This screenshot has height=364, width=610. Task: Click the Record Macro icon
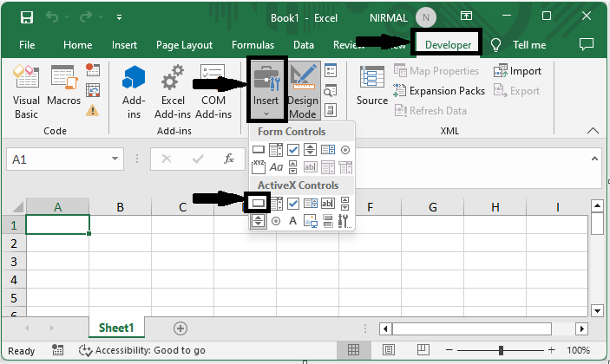coord(93,70)
